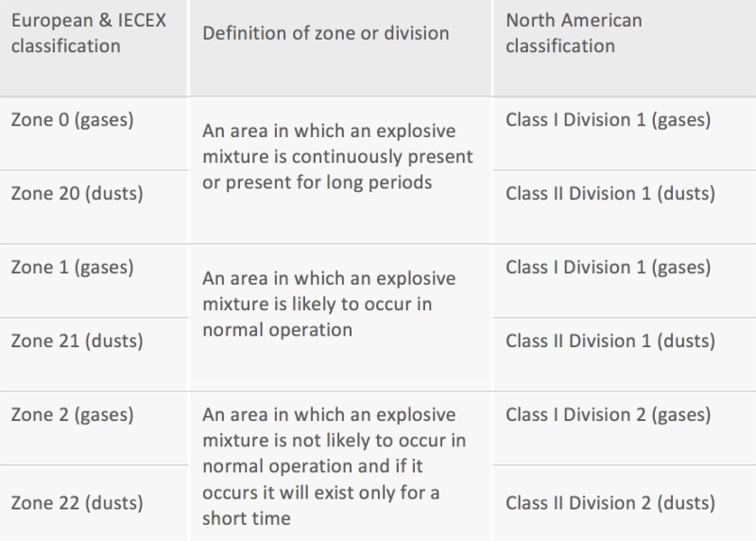Select the 'Zone 1 (gases)' cell
The height and width of the screenshot is (541, 756).
[x=73, y=268]
